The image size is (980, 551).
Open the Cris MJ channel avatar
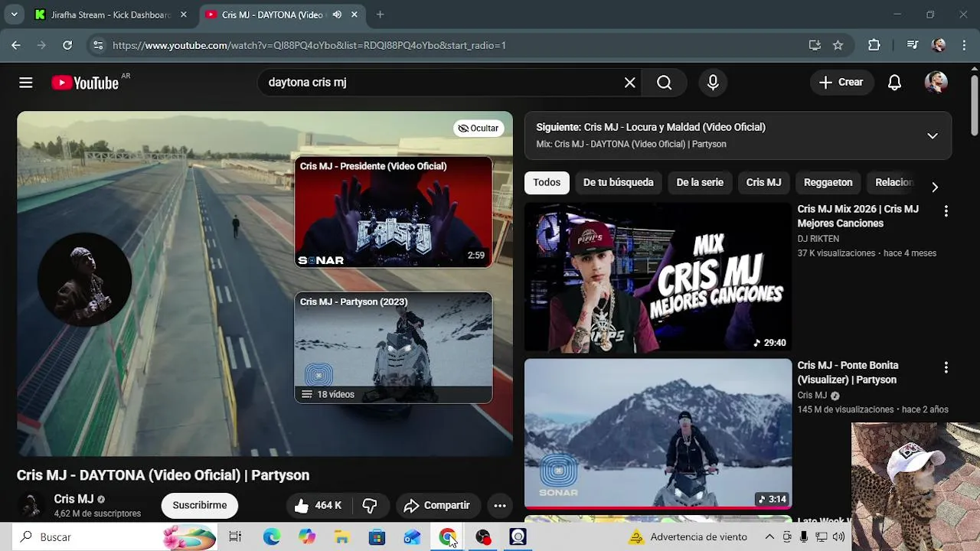31,506
